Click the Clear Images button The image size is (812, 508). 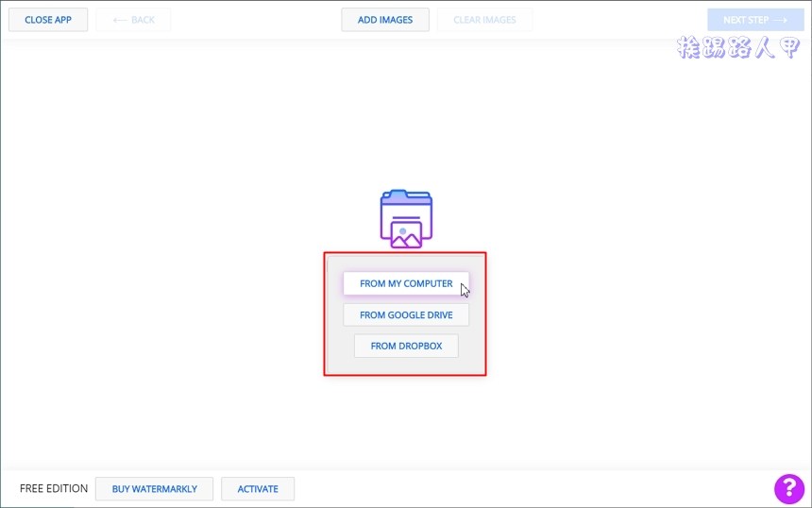coord(484,20)
